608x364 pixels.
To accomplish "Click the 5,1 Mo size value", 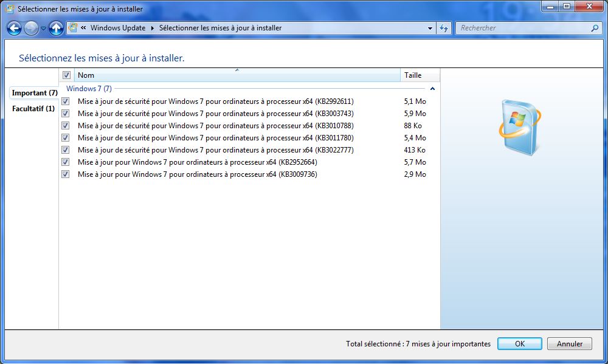I will pyautogui.click(x=415, y=101).
